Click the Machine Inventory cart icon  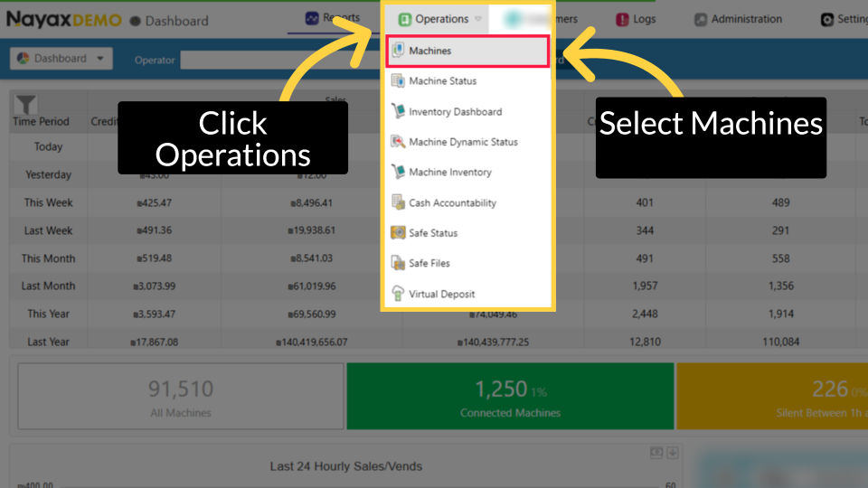(398, 172)
